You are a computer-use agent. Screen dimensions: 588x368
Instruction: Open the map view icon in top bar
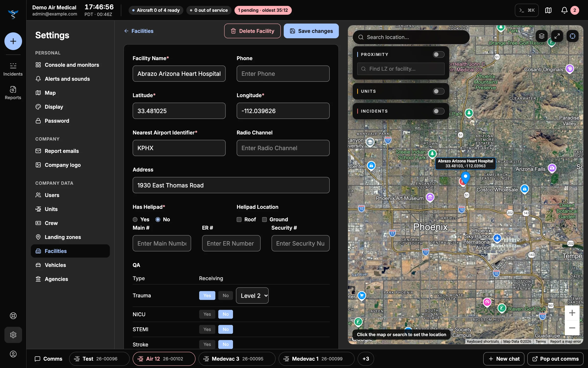(x=548, y=10)
